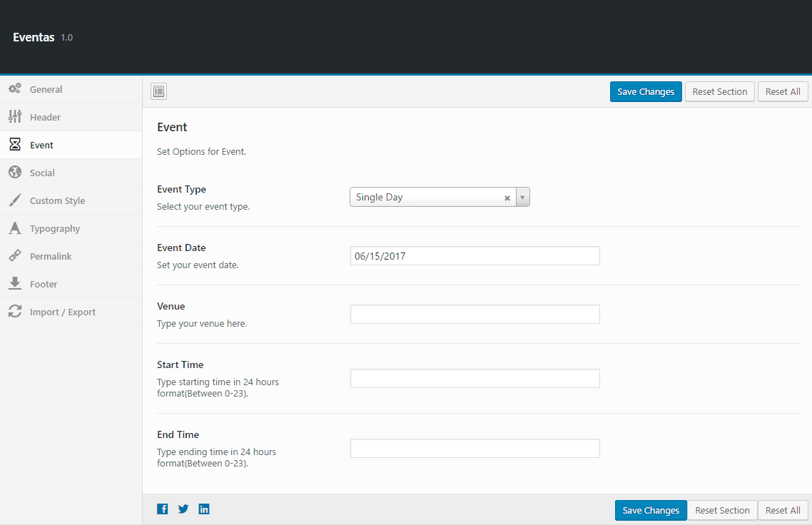Image resolution: width=812 pixels, height=525 pixels.
Task: Open the Facebook icon link in footer
Action: (x=163, y=509)
